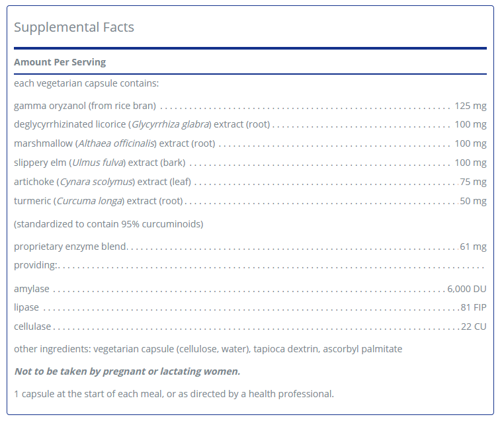Click the capsule dosage directions text

tap(174, 394)
